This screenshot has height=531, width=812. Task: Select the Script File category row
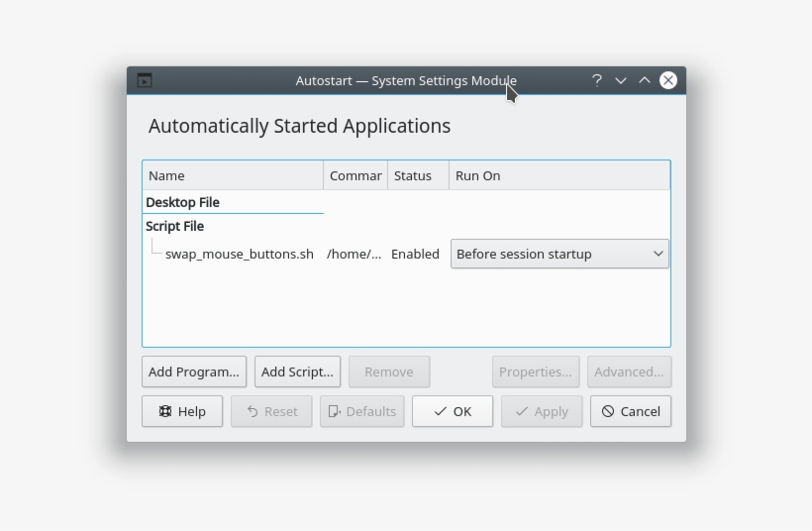click(x=175, y=226)
